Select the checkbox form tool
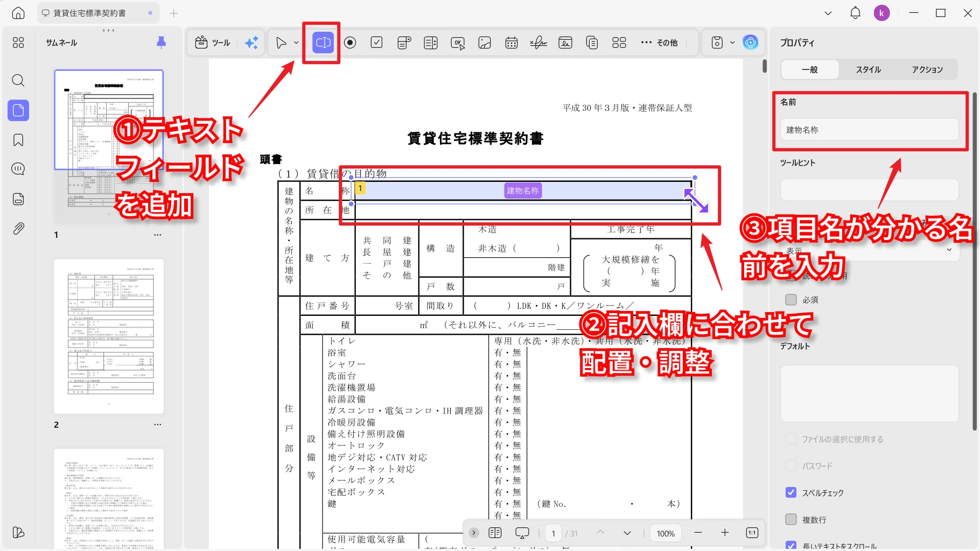This screenshot has height=551, width=980. 377,43
